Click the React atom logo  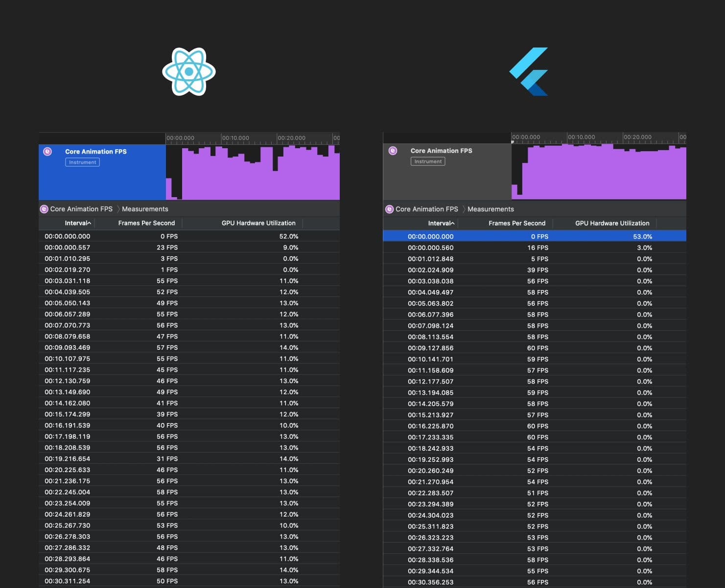pos(189,71)
